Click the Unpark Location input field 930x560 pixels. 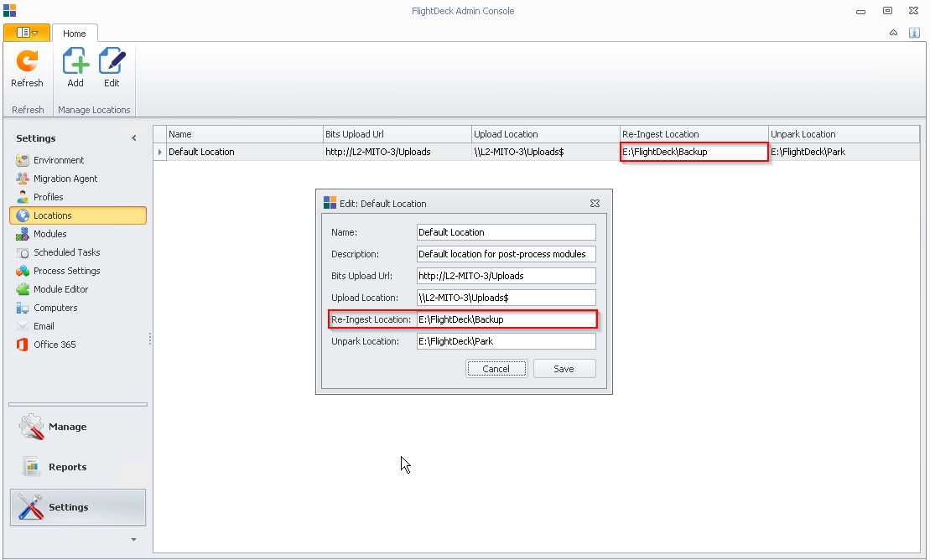[x=506, y=341]
